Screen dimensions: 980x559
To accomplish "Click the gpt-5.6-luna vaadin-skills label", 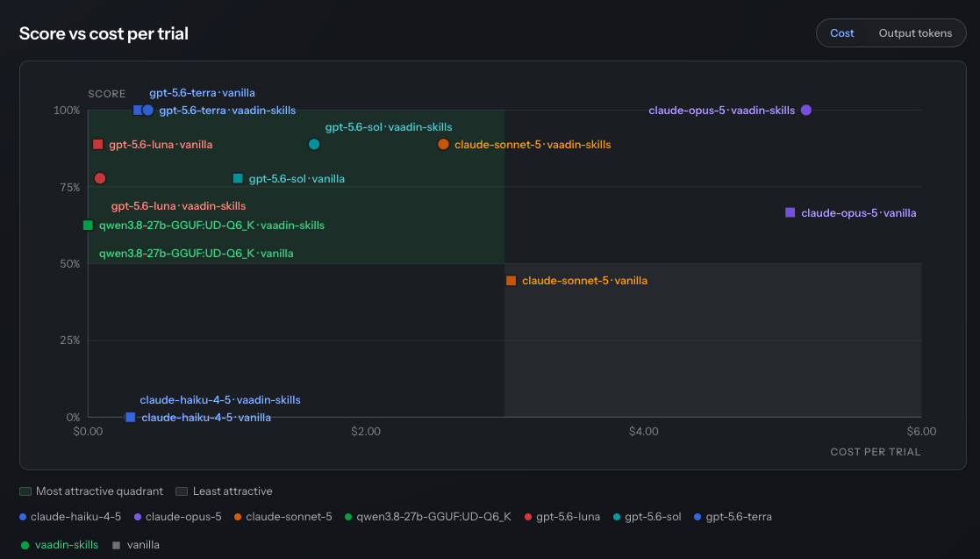I will coord(178,205).
